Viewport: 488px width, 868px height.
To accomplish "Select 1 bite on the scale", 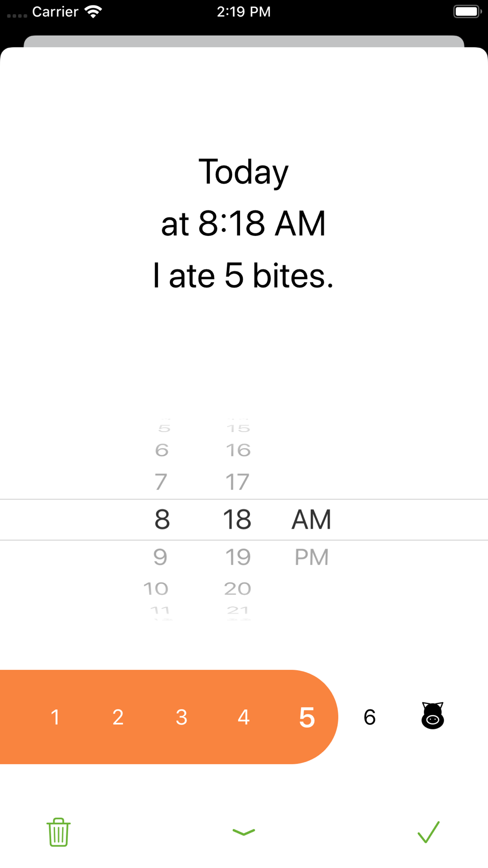I will 55,717.
